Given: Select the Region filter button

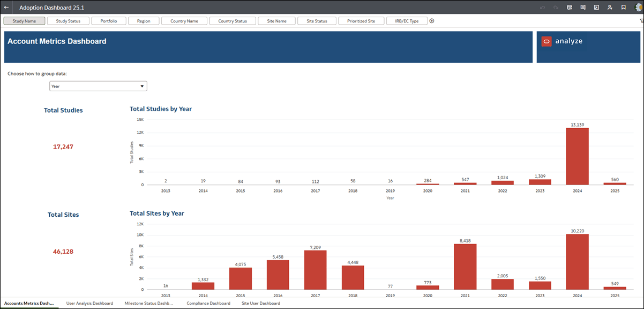Looking at the screenshot, I should 144,20.
